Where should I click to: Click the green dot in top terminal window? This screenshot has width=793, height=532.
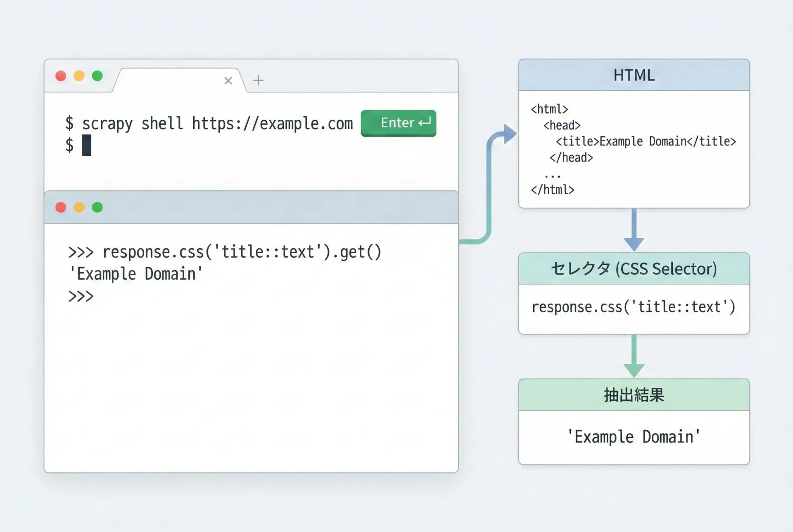point(97,76)
